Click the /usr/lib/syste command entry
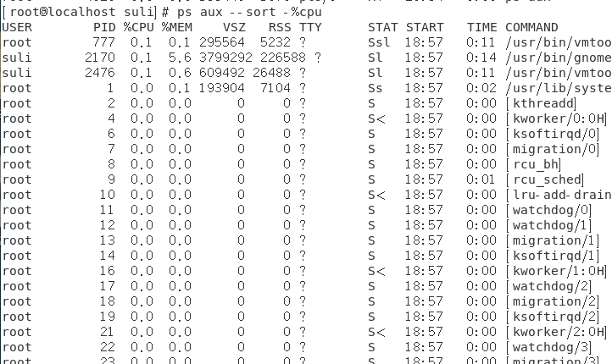The height and width of the screenshot is (364, 612). (559, 88)
